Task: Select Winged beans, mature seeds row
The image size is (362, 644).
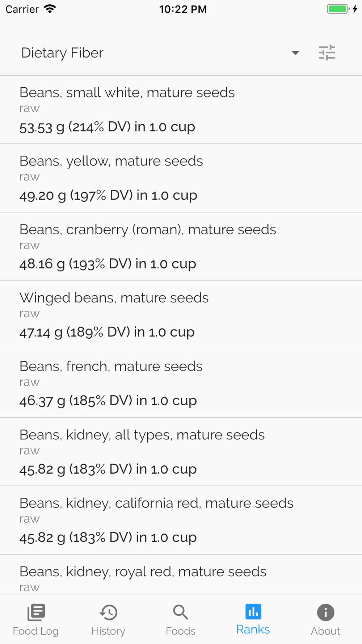Action: tap(181, 315)
